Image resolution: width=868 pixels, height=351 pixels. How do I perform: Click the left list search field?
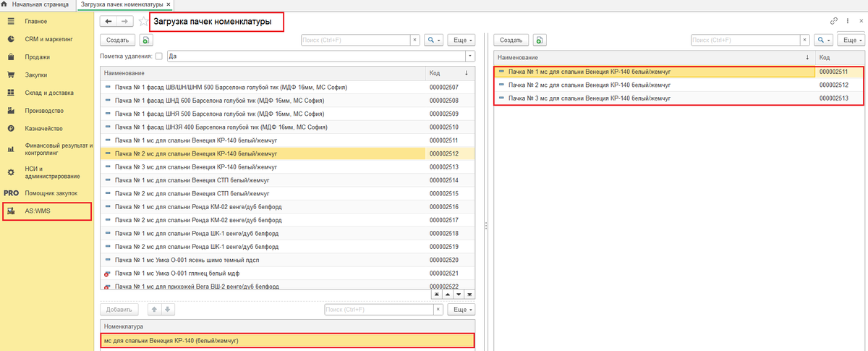[x=355, y=40]
